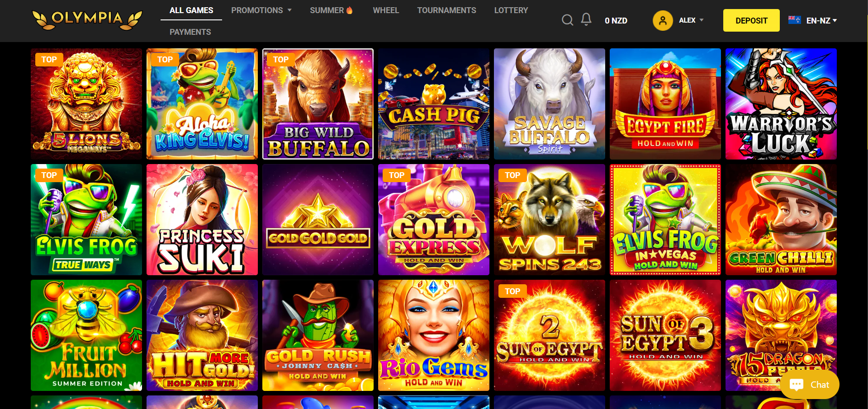
Task: Click the yellow user avatar icon
Action: click(x=663, y=20)
